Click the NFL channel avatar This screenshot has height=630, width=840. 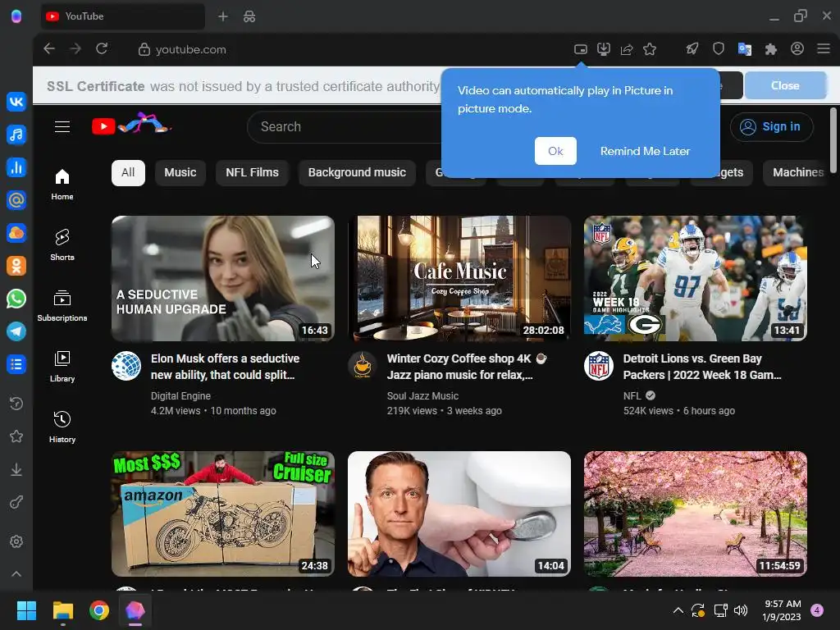coord(598,366)
